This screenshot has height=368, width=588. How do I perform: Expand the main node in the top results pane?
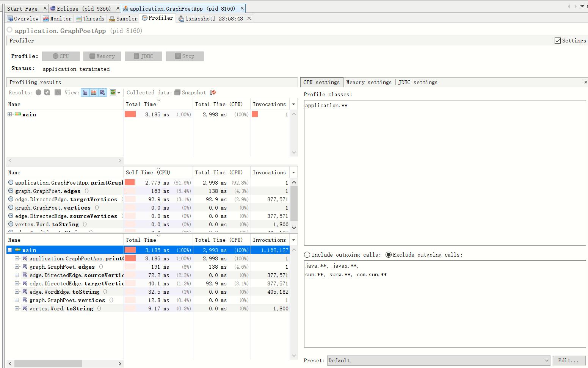point(10,114)
